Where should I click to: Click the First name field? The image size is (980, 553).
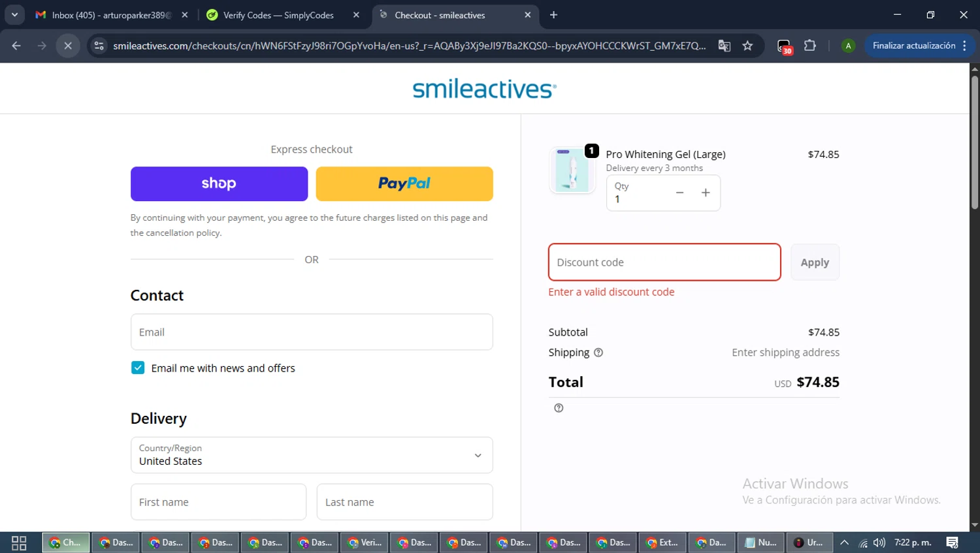point(218,502)
